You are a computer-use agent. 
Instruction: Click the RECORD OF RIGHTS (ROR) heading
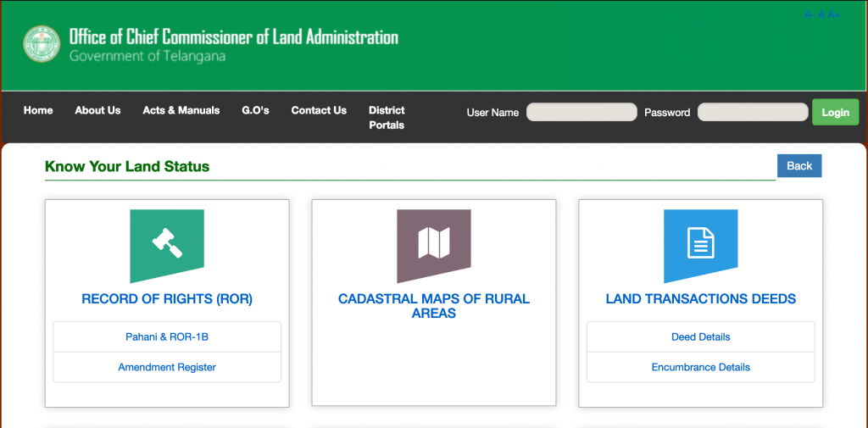(167, 299)
